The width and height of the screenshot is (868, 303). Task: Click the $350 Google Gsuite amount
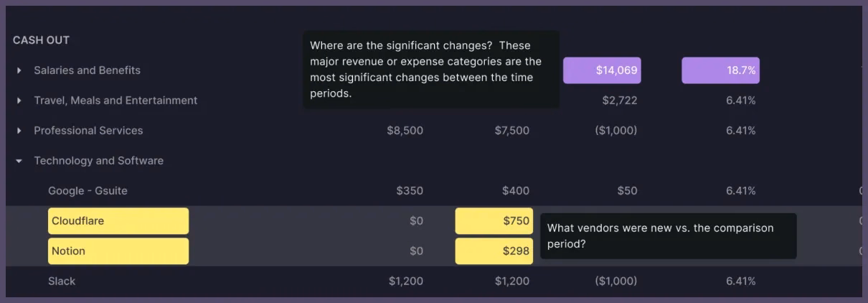pyautogui.click(x=409, y=191)
